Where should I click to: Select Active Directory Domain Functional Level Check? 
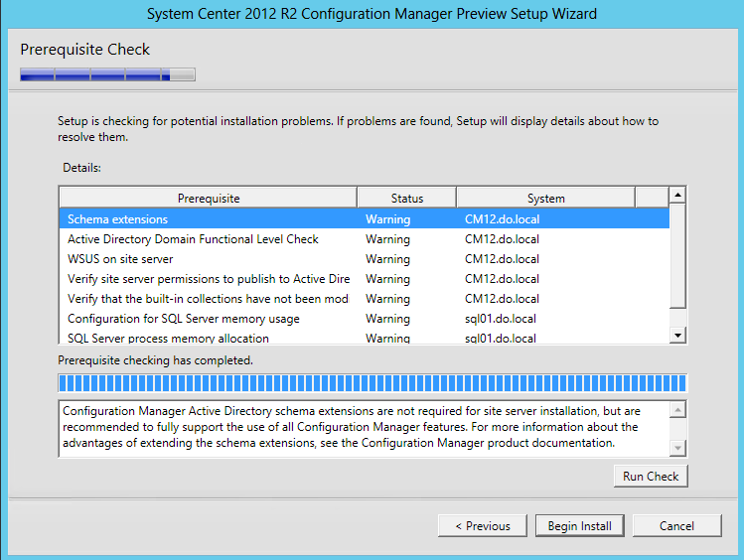click(364, 239)
